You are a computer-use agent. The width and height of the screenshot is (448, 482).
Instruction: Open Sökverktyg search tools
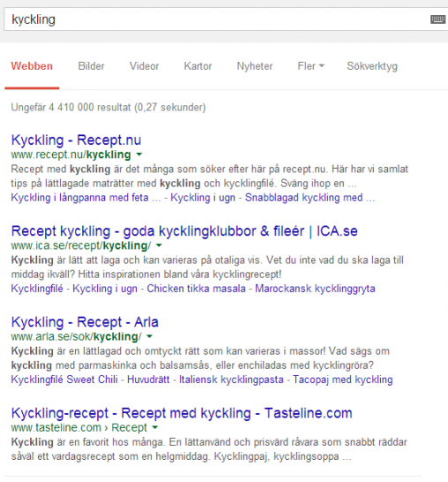[x=372, y=66]
